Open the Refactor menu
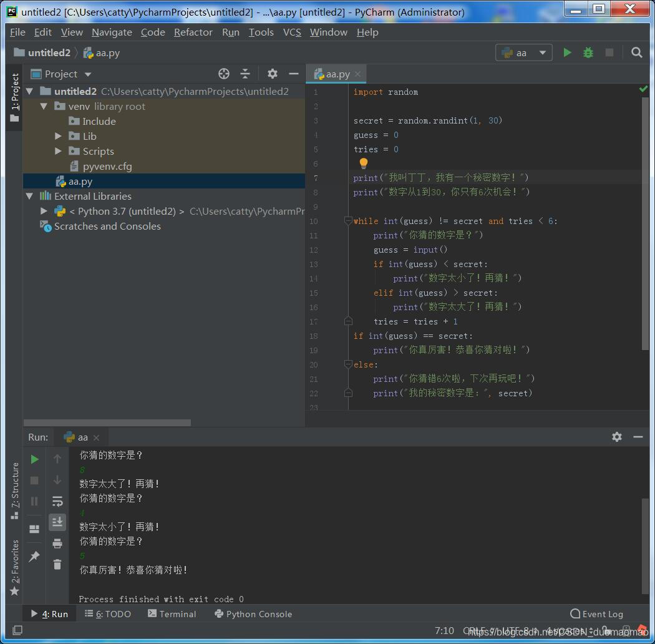 (193, 32)
